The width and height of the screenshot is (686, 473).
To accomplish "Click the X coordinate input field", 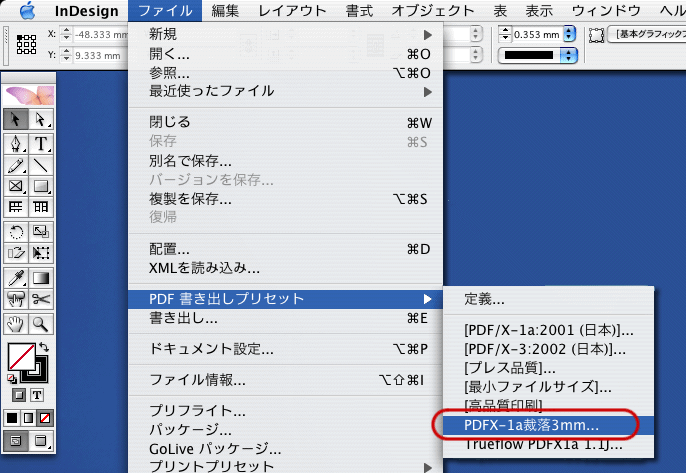I will click(x=101, y=34).
